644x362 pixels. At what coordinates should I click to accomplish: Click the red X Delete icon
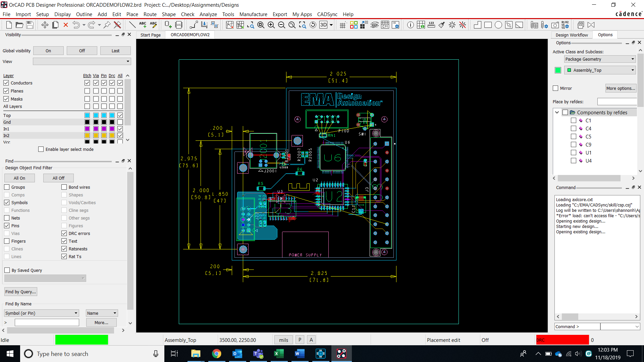click(x=66, y=25)
